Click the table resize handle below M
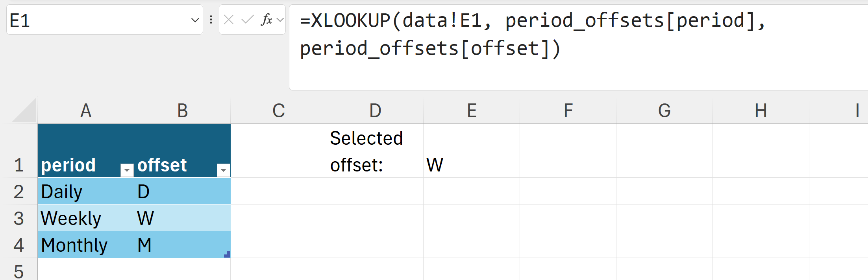 coord(227,255)
